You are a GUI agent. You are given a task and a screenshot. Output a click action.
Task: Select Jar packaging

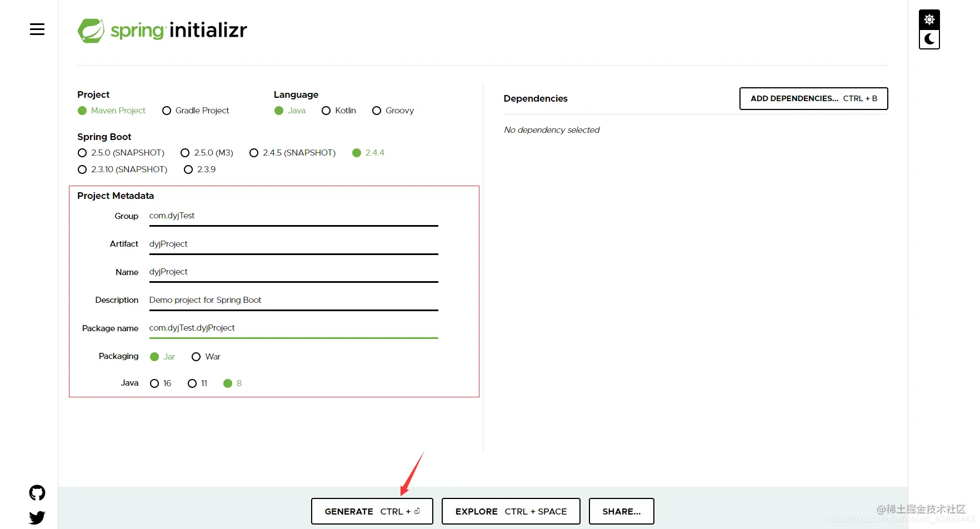[x=163, y=357]
